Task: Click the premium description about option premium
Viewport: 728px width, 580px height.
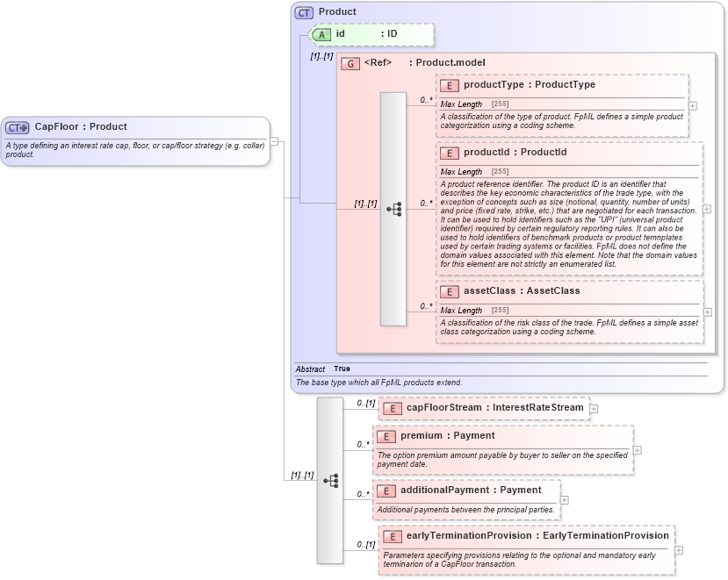Action: [x=502, y=460]
